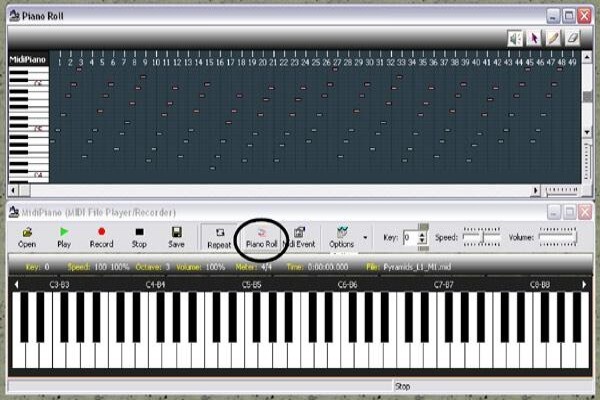
Task: Click the horizontal zoom slider in Piano Roll
Action: point(562,190)
